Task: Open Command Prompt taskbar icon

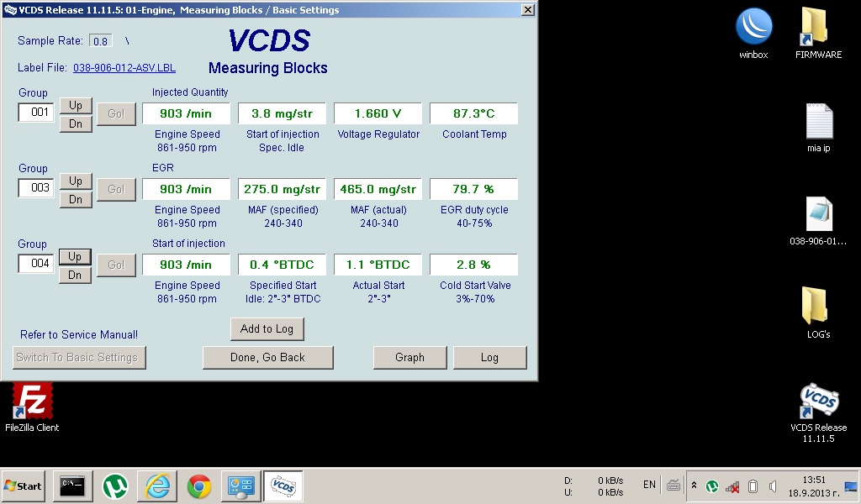Action: pyautogui.click(x=73, y=486)
